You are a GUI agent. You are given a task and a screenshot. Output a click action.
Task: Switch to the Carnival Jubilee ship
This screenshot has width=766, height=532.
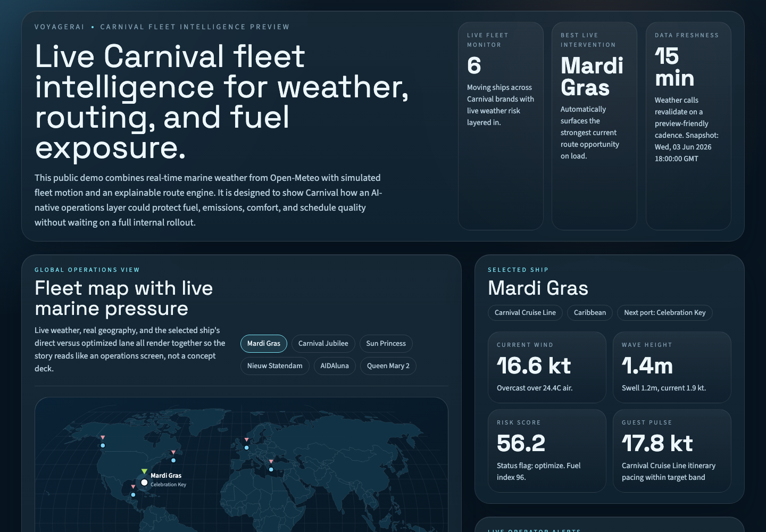[323, 344]
